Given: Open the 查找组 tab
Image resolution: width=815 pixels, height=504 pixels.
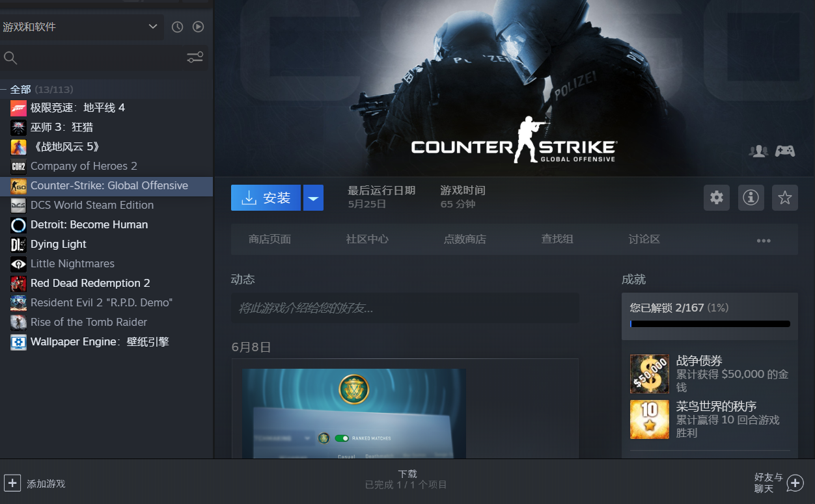Looking at the screenshot, I should click(x=557, y=239).
